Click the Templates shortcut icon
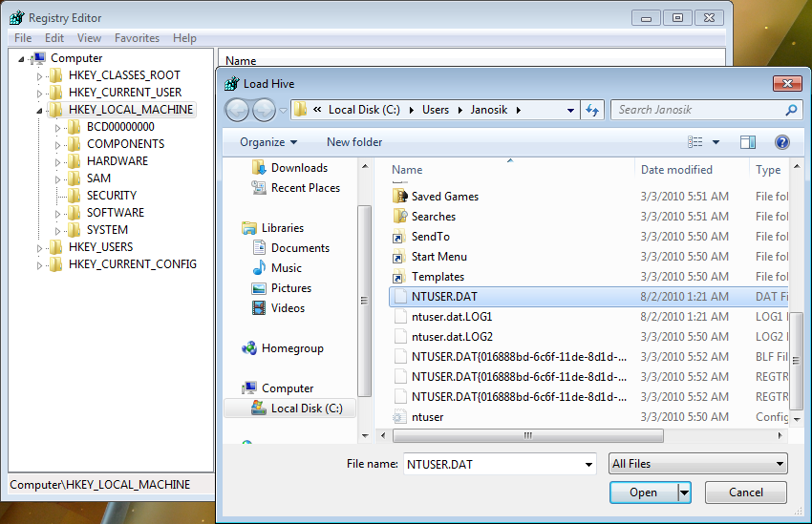 (x=398, y=277)
